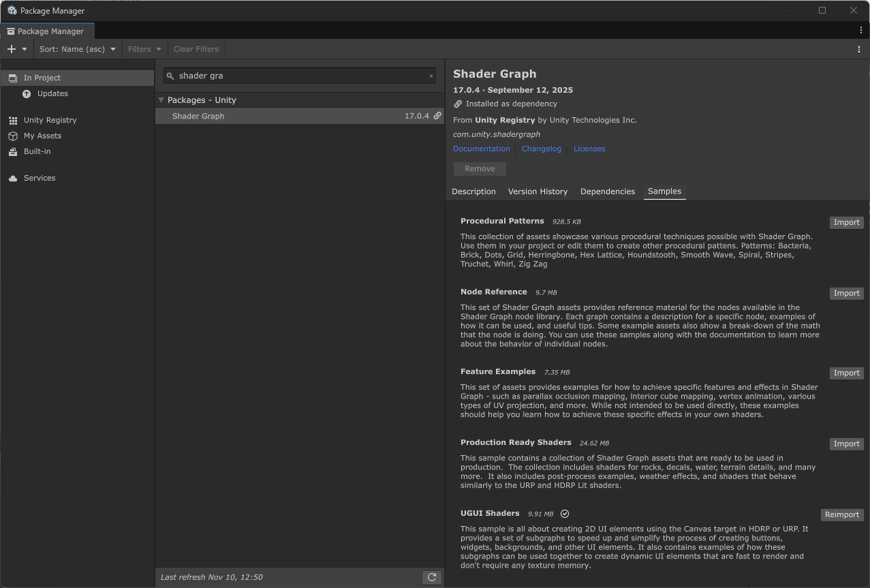The width and height of the screenshot is (870, 588).
Task: Open the Documentation link
Action: (481, 149)
